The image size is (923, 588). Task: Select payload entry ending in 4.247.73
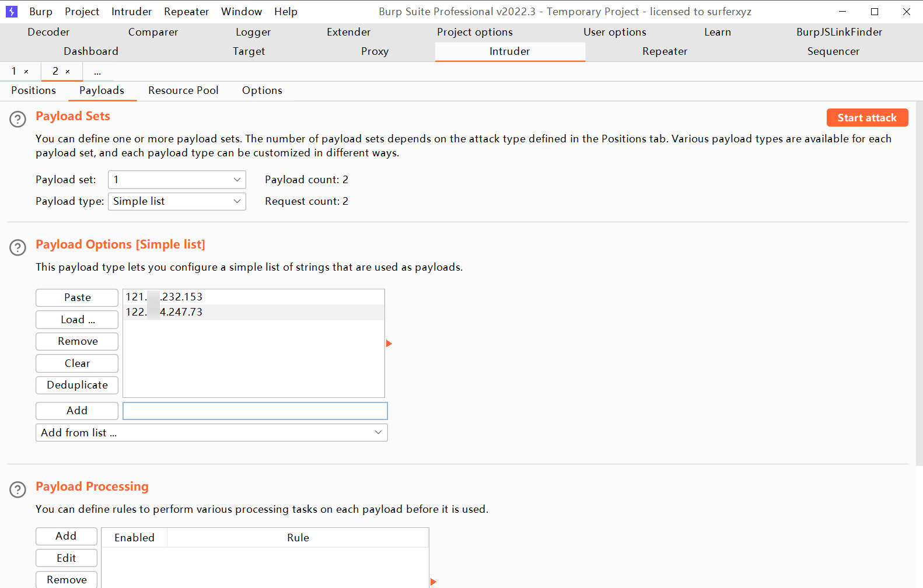tap(254, 312)
